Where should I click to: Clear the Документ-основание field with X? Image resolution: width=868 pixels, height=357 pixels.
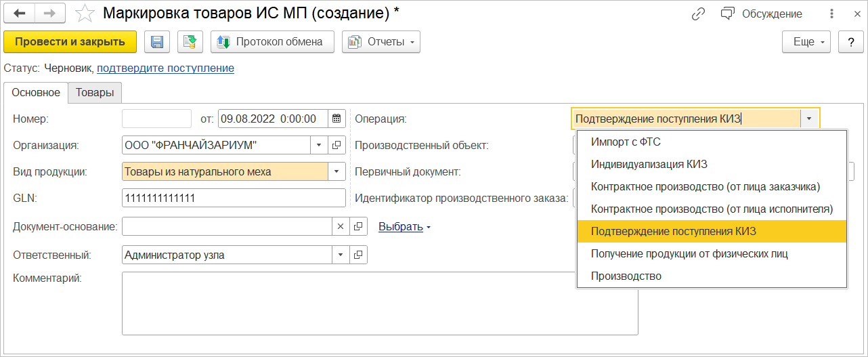point(341,226)
